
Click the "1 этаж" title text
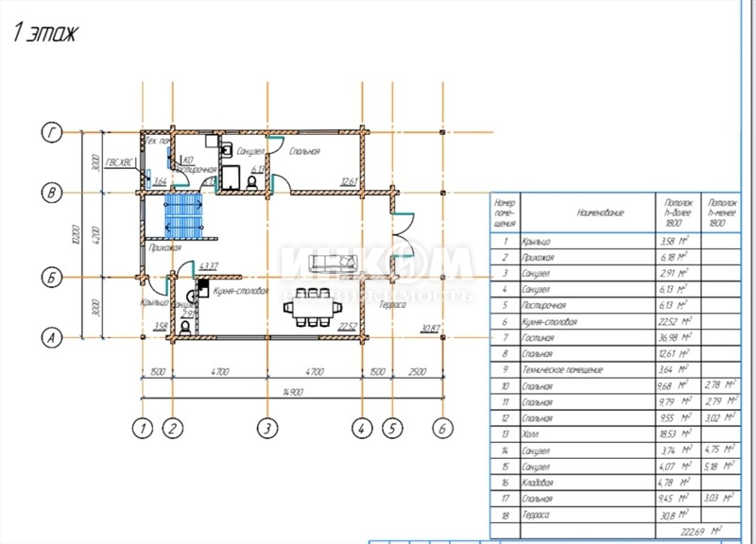click(45, 33)
